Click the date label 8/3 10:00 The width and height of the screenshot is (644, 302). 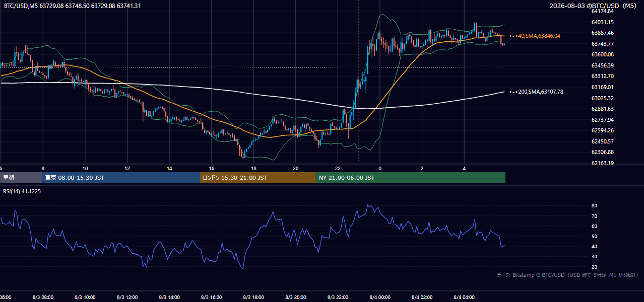[85, 297]
